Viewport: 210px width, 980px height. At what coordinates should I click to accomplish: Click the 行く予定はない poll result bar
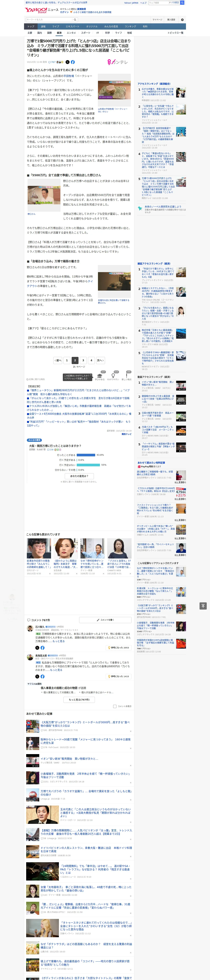tap(88, 465)
